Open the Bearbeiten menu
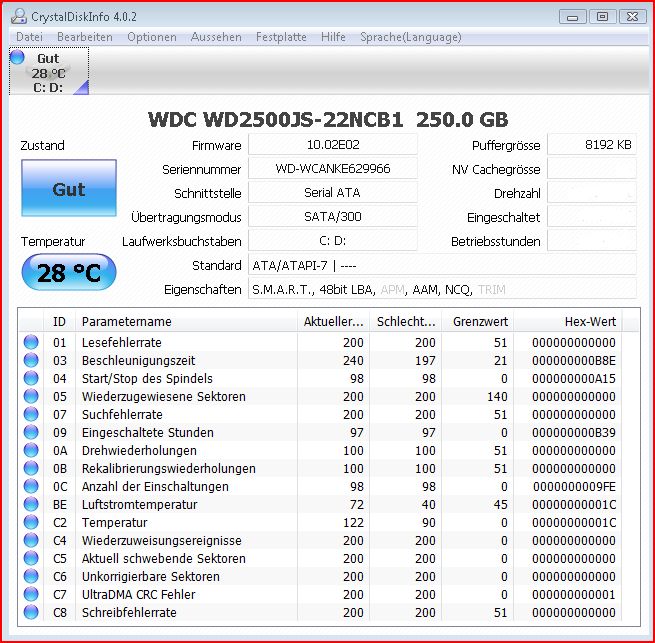 85,37
